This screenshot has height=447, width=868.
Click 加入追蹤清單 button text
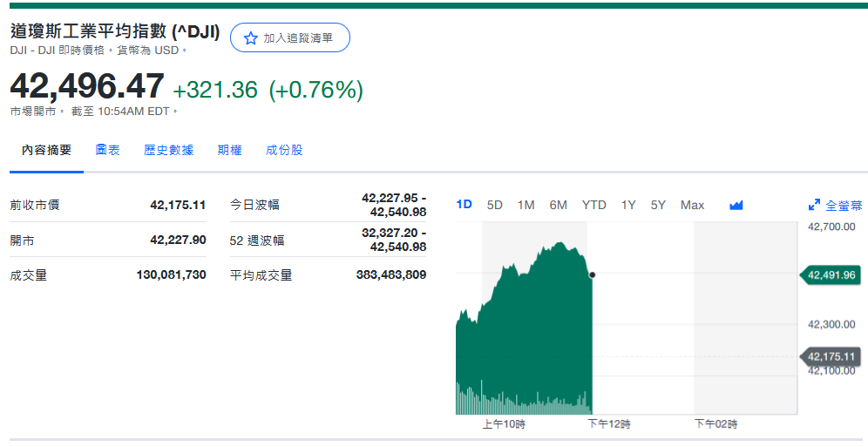click(298, 38)
